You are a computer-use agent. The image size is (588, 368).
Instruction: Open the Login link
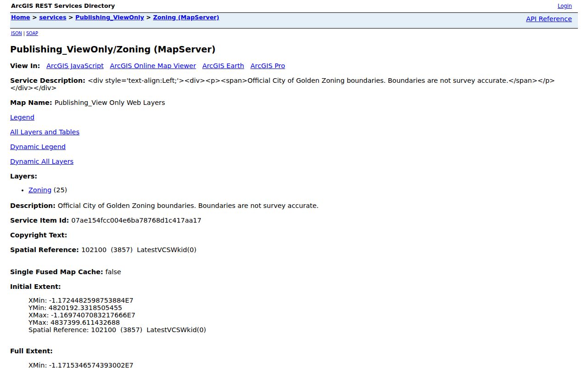(565, 6)
